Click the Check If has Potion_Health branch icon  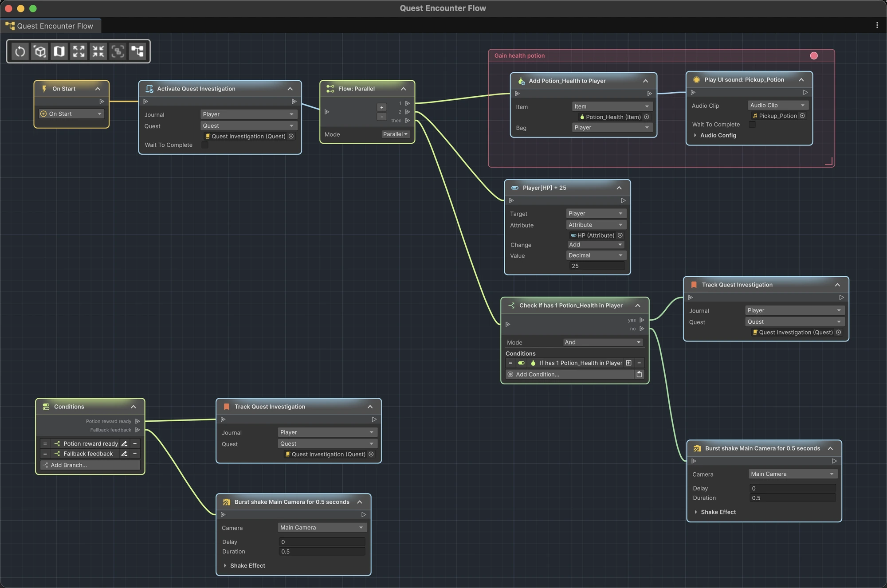tap(511, 306)
